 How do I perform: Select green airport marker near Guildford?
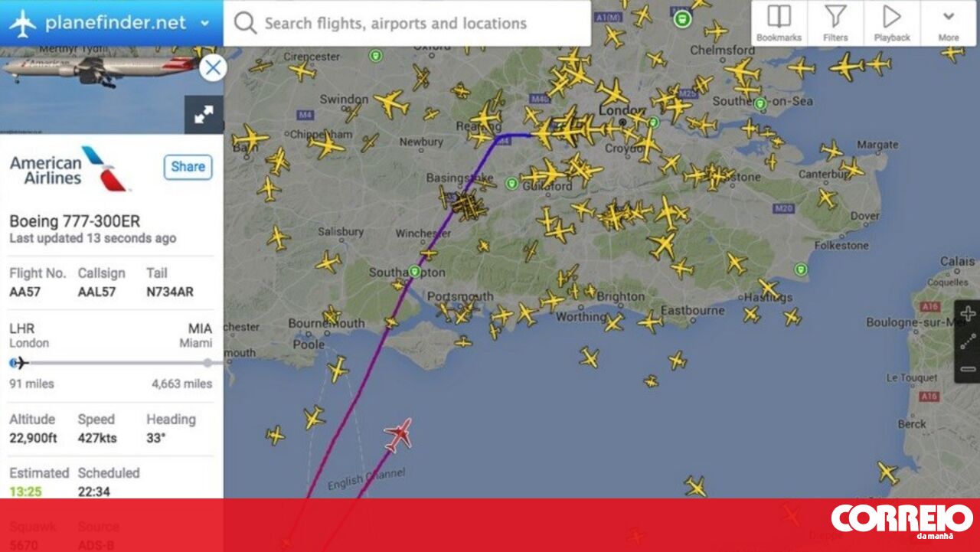(511, 183)
